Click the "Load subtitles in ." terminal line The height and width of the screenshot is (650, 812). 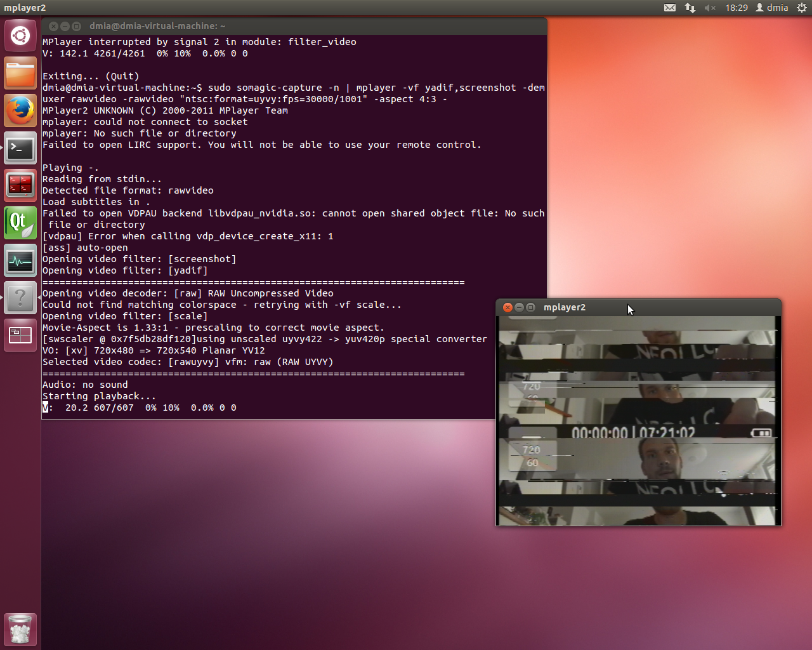tap(96, 202)
